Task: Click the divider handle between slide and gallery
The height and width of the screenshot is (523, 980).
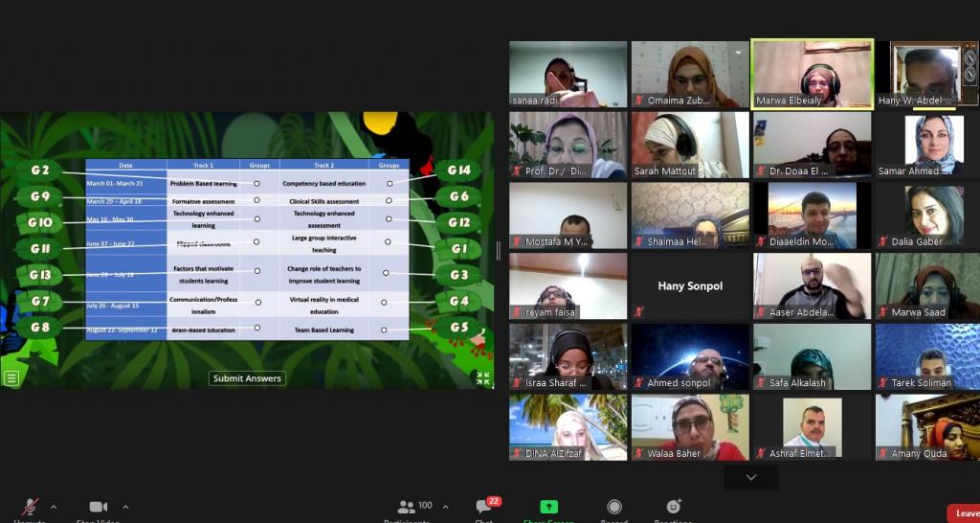Action: pyautogui.click(x=498, y=250)
